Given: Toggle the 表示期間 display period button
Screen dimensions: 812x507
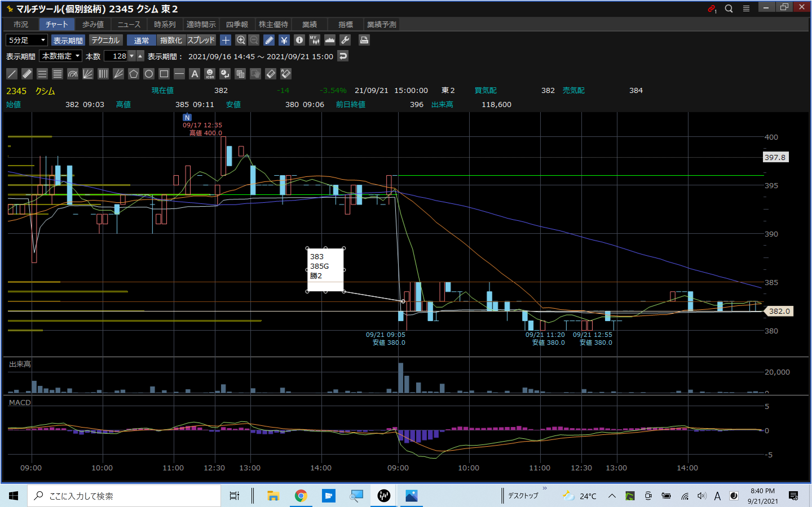Looking at the screenshot, I should pyautogui.click(x=68, y=40).
